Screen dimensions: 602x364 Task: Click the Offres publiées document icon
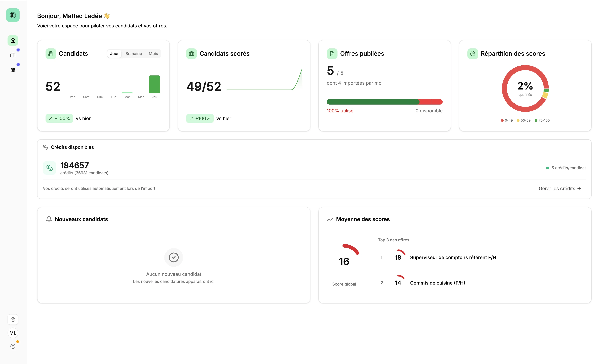click(x=332, y=54)
